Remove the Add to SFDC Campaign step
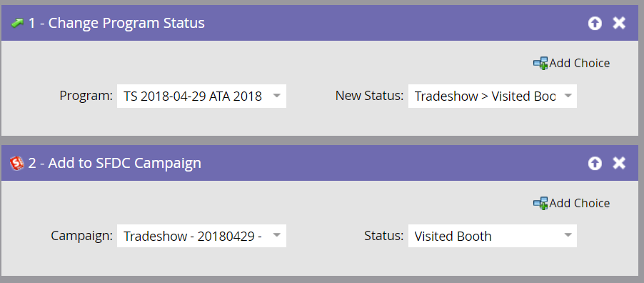The image size is (644, 283). click(619, 164)
